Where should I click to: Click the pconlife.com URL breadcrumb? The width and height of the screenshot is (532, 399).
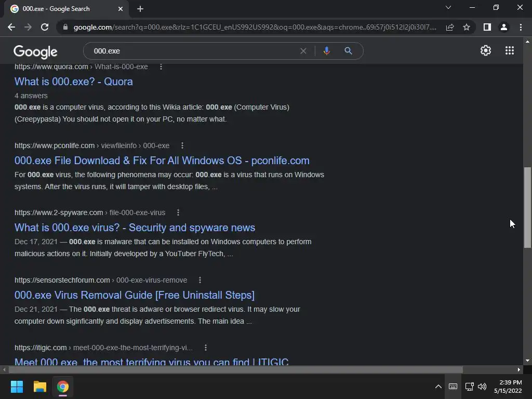point(92,145)
